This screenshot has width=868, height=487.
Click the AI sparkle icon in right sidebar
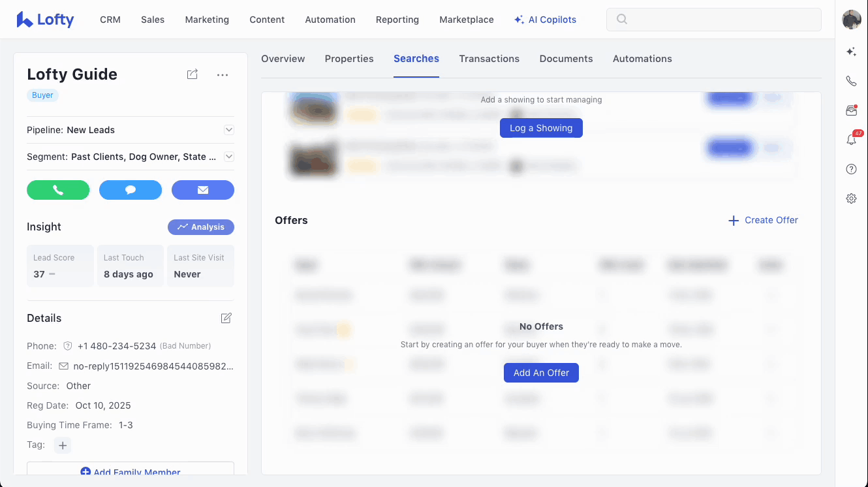tap(851, 52)
